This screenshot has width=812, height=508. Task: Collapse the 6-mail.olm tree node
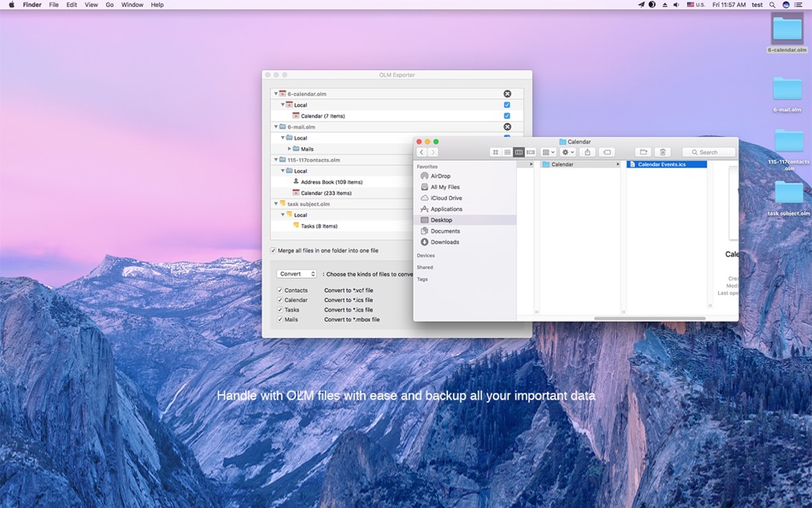click(x=275, y=127)
